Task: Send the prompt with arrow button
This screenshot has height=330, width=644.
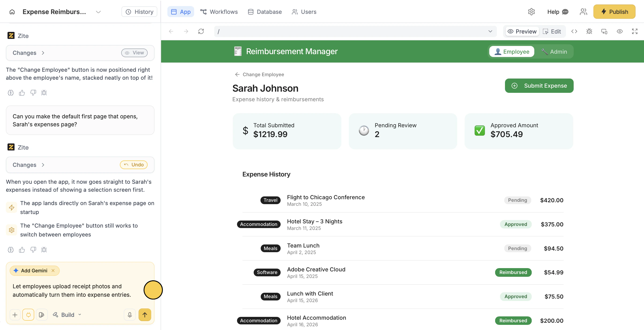Action: (x=145, y=315)
